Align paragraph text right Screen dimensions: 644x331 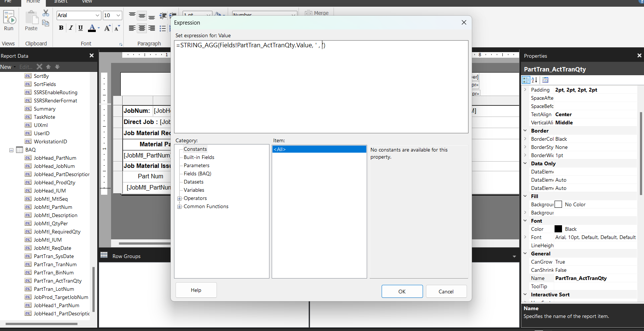152,28
